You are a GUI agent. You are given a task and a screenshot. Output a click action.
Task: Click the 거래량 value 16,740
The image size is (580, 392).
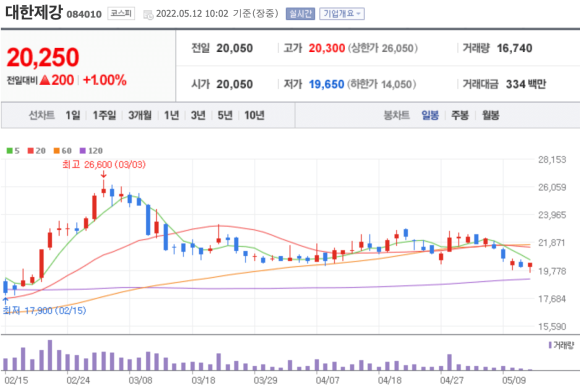click(515, 48)
